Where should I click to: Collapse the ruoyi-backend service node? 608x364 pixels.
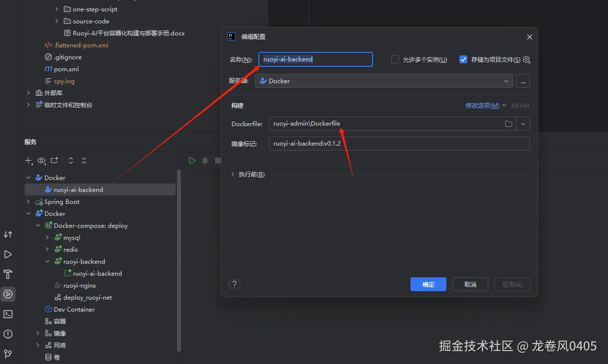pos(47,261)
